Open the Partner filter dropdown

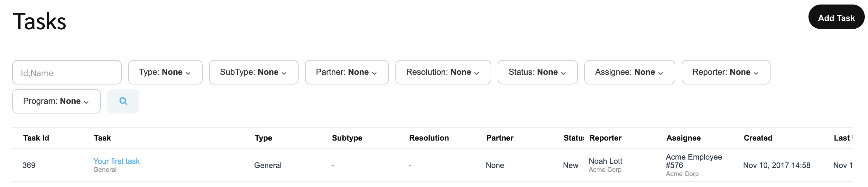click(x=346, y=72)
